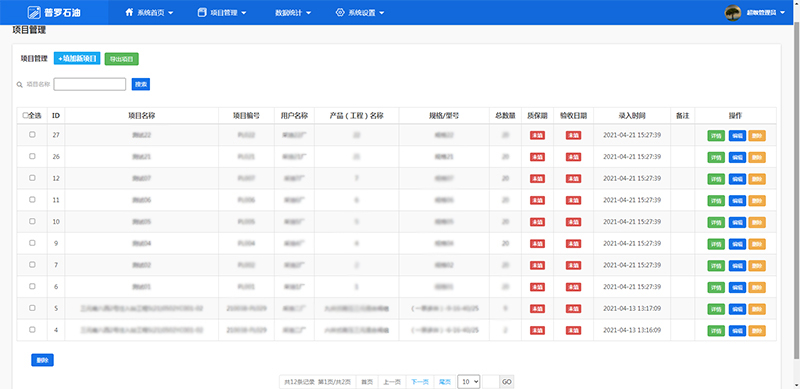Click the +添加新项目 button
Viewport: 800px width, 389px height.
(x=77, y=59)
